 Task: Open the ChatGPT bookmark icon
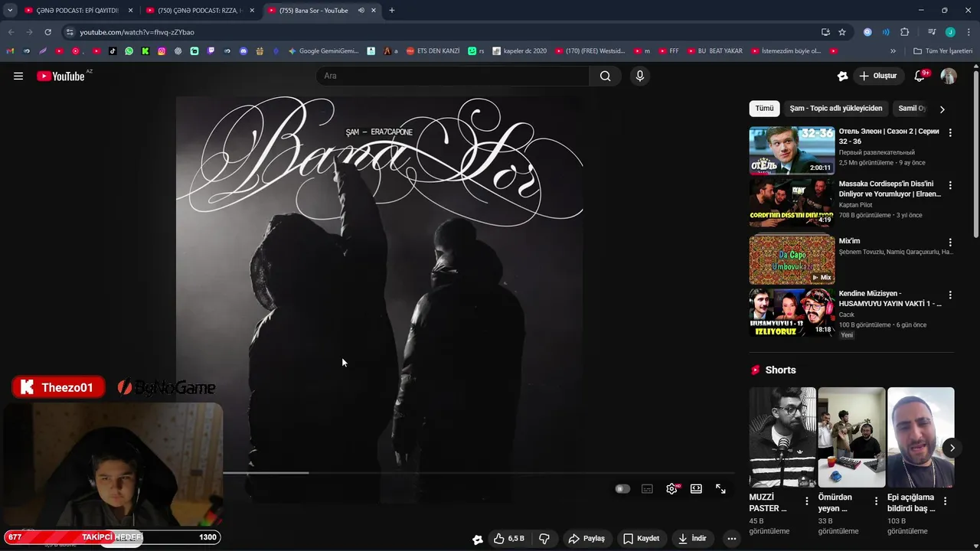coord(178,51)
